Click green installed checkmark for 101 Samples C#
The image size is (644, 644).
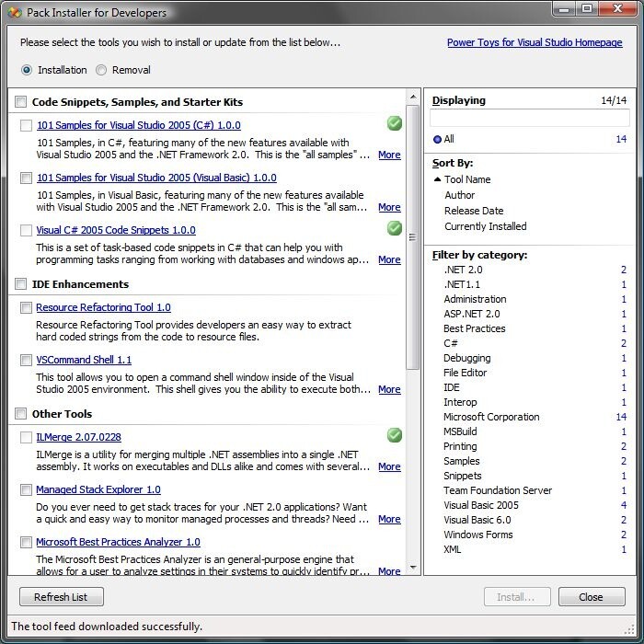point(395,123)
